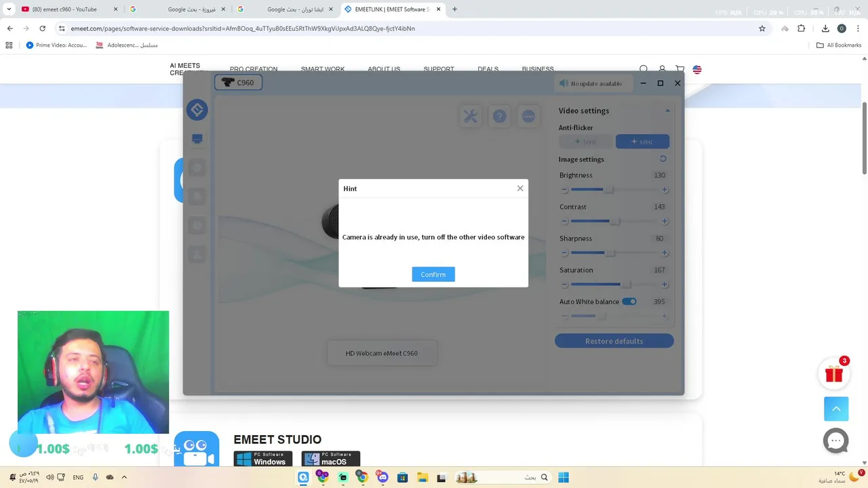This screenshot has height=488, width=868.
Task: Open Microsoft Store from taskbar
Action: tap(402, 477)
